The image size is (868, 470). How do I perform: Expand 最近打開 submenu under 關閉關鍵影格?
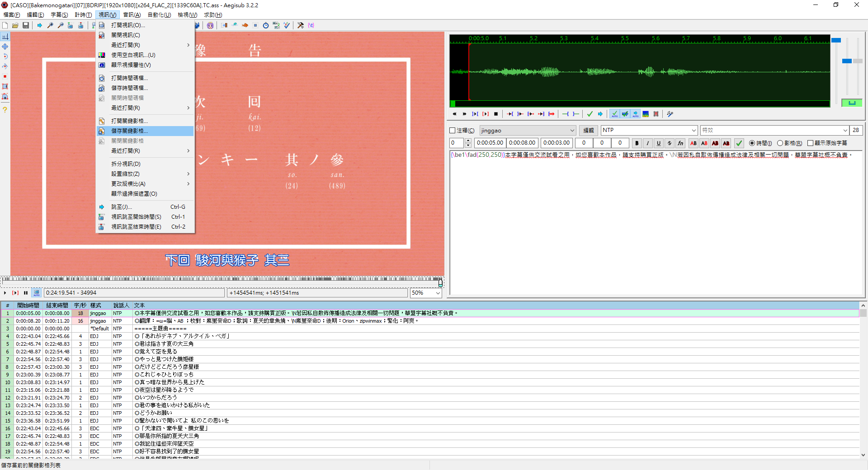pos(145,151)
